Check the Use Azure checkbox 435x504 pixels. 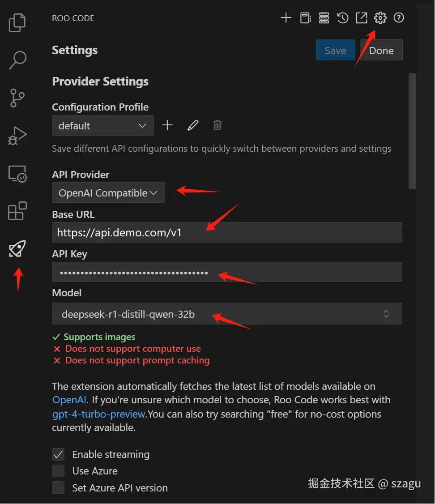[58, 471]
